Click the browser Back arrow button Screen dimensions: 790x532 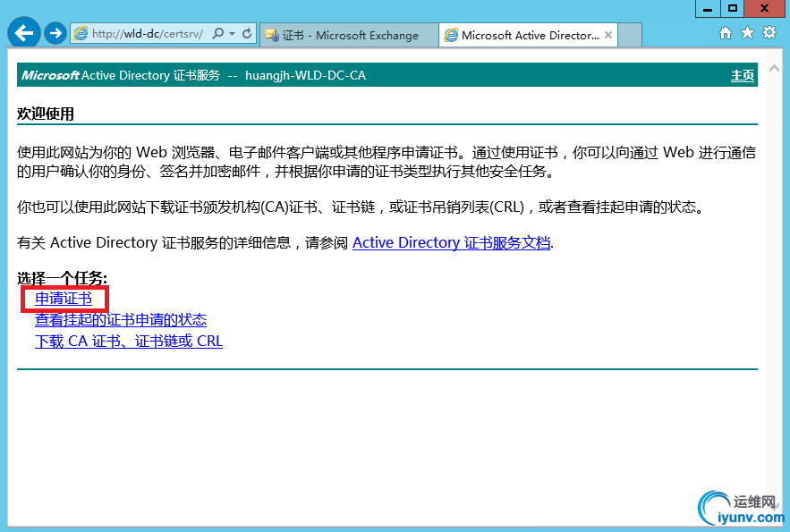[x=23, y=33]
